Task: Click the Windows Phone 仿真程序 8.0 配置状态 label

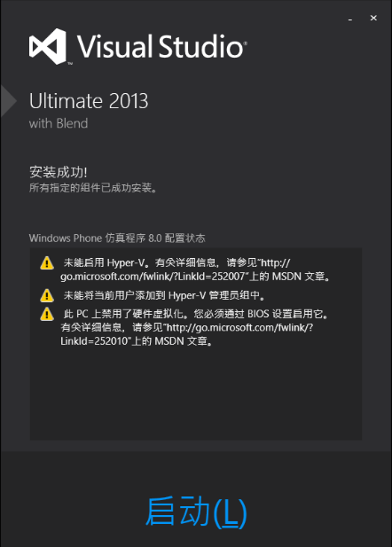Action: point(117,238)
